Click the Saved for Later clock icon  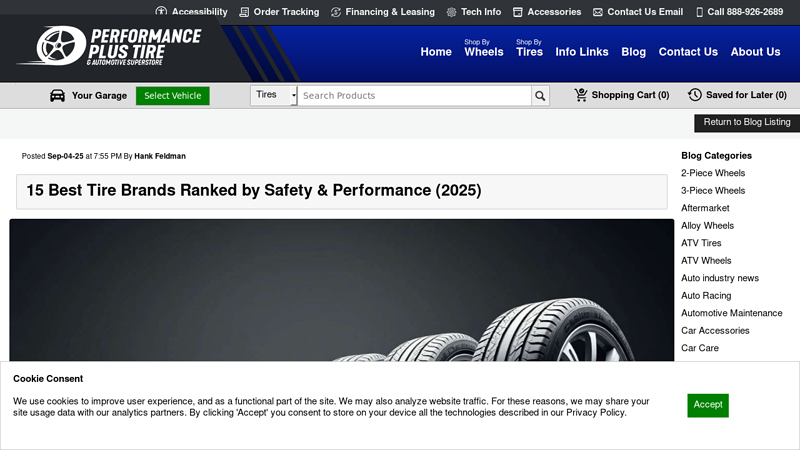coord(694,95)
